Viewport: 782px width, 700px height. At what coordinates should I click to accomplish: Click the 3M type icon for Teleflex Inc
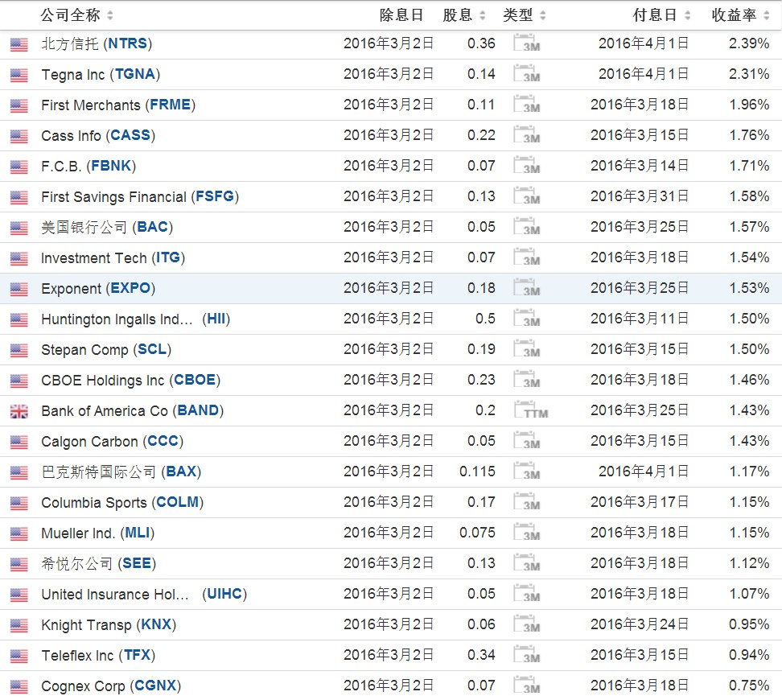pos(526,656)
